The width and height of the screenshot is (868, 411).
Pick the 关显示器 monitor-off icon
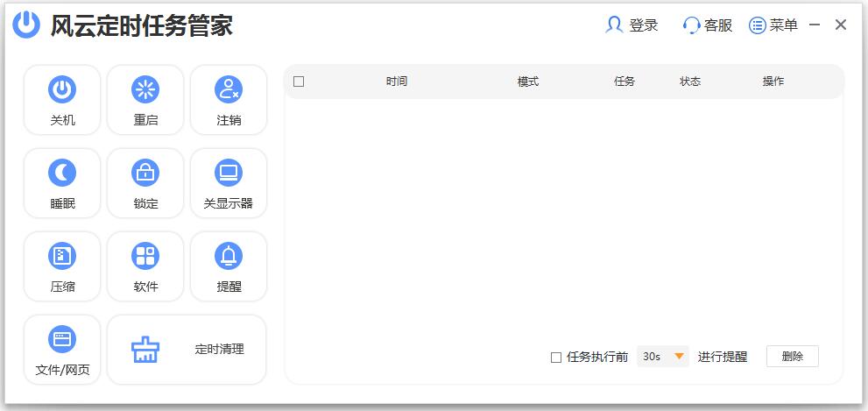(229, 174)
